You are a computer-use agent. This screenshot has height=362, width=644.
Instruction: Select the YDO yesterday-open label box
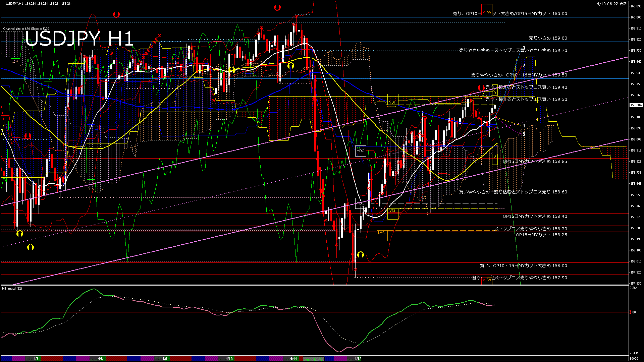(x=361, y=203)
